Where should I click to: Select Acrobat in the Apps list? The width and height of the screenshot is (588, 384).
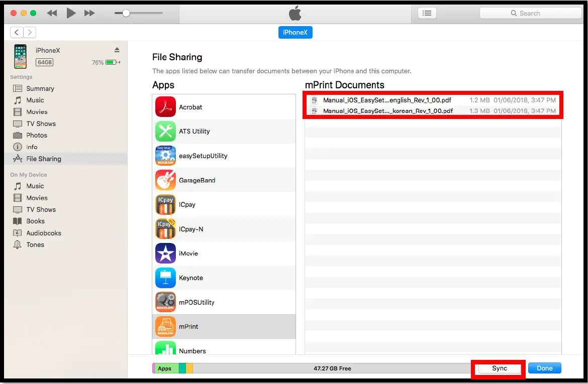[x=166, y=106]
